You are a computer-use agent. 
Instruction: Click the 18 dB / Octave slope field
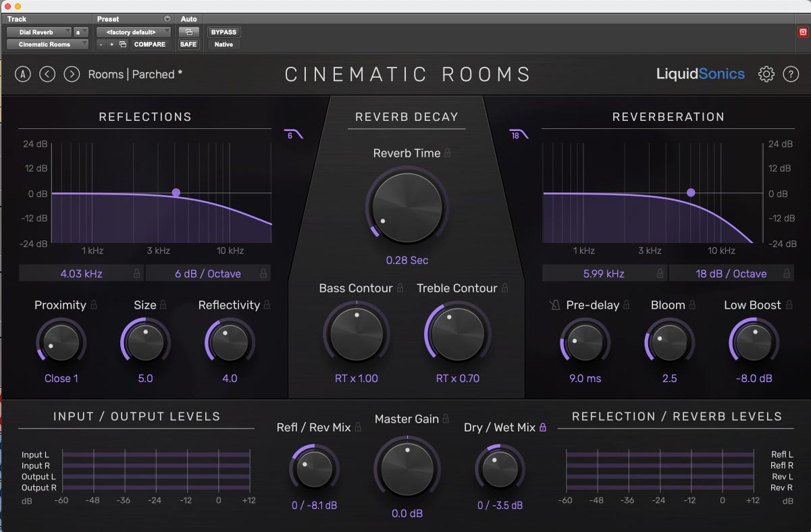(731, 273)
